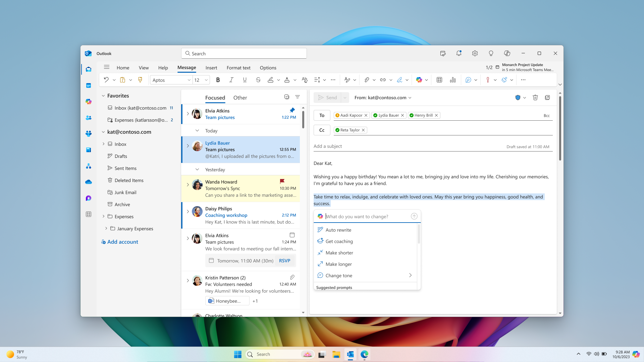Toggle the select-messages checkbox icon
Image resolution: width=644 pixels, height=362 pixels.
coord(287,97)
